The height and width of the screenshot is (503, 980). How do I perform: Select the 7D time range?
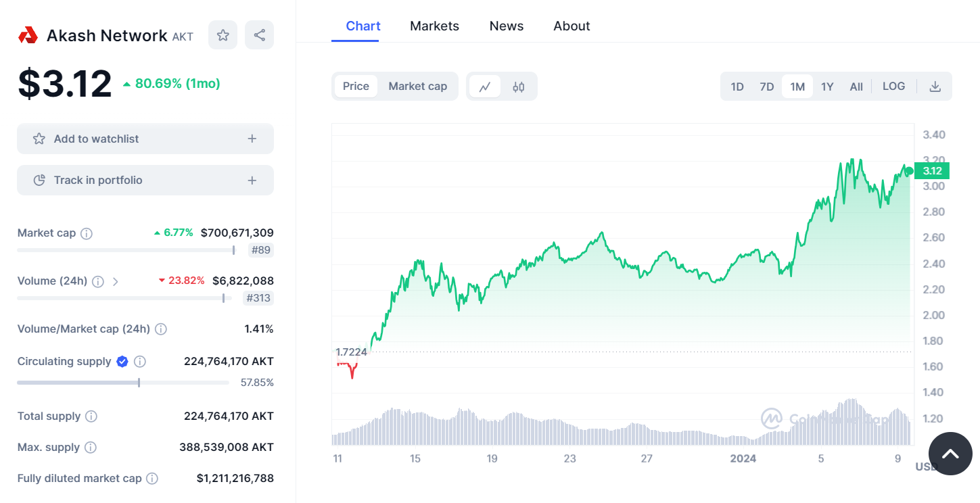coord(766,87)
